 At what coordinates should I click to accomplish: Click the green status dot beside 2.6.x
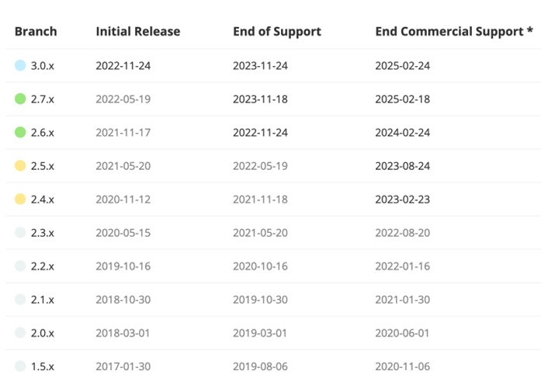point(20,132)
